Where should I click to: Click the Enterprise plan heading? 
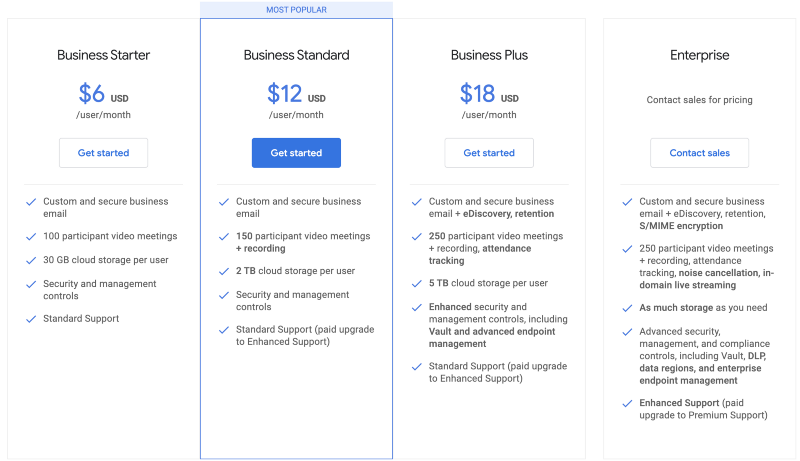click(699, 55)
